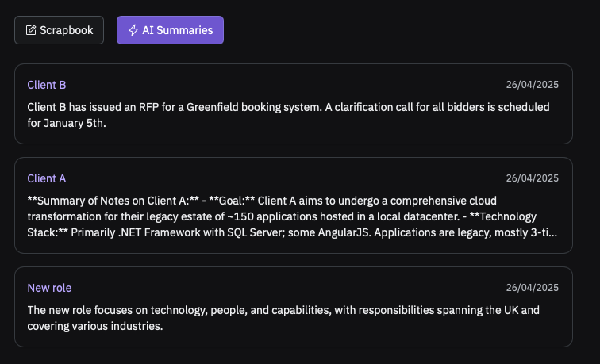Click the AI Summaries lightning bolt icon
Screen dimensions: 600x364
coord(133,30)
